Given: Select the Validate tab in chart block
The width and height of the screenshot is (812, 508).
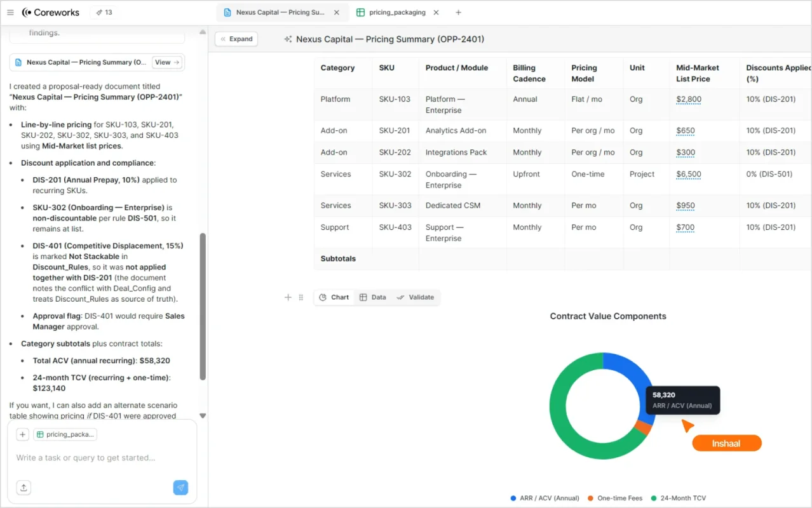Looking at the screenshot, I should [x=415, y=297].
